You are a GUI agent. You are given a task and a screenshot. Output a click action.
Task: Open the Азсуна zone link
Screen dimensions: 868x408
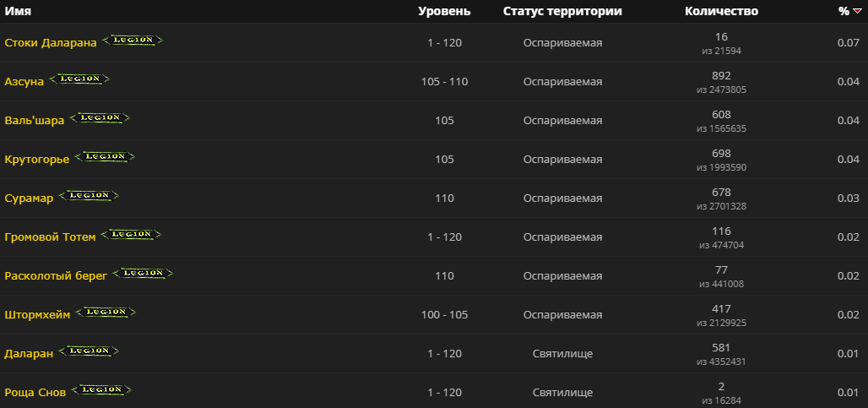point(24,82)
